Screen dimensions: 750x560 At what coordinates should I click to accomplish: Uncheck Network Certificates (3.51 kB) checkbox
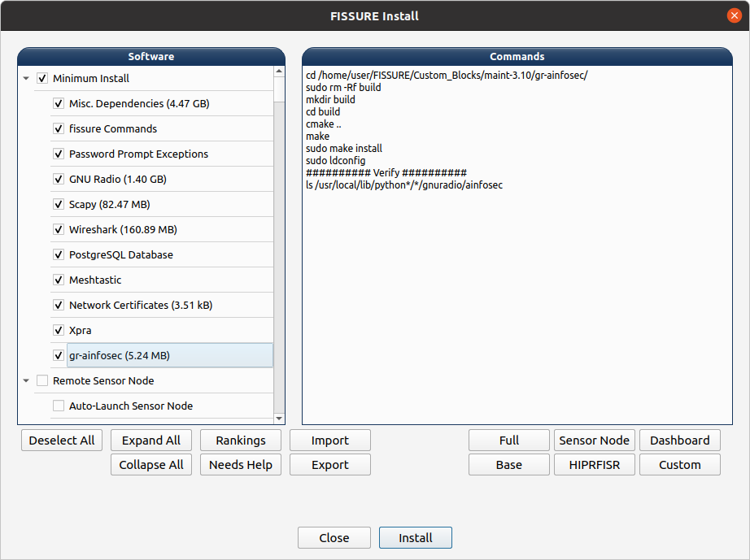pyautogui.click(x=59, y=306)
